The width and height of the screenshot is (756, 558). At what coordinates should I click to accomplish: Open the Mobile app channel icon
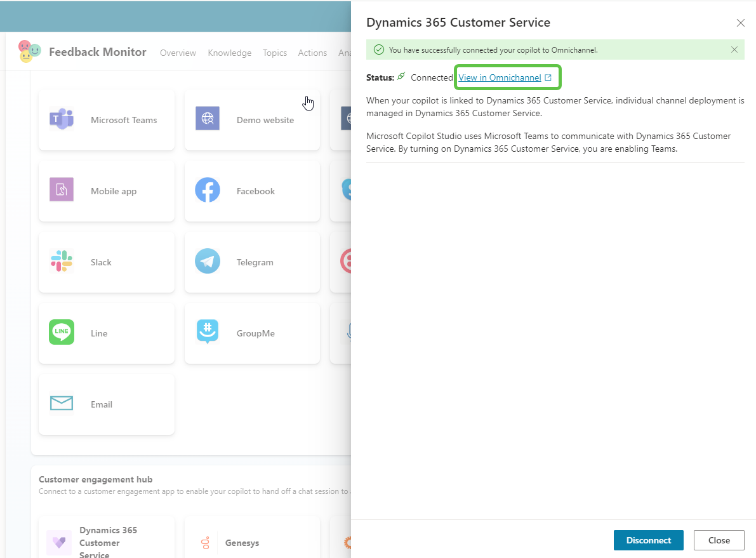[x=62, y=190]
